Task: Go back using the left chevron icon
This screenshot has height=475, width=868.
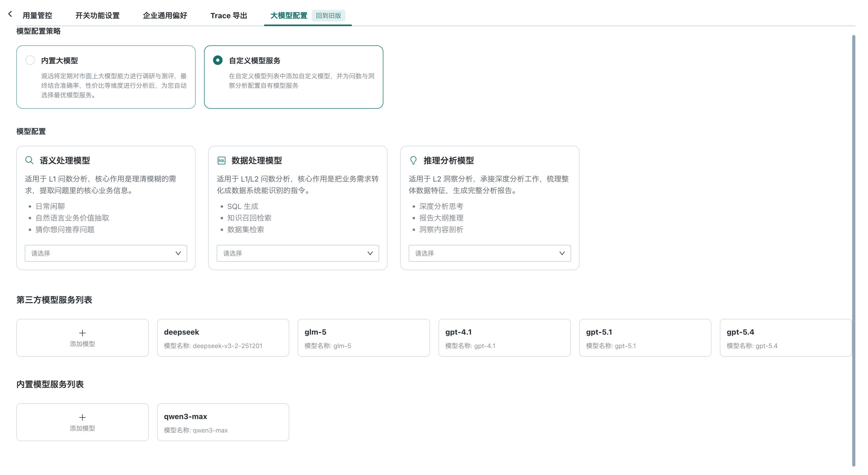Action: point(10,14)
